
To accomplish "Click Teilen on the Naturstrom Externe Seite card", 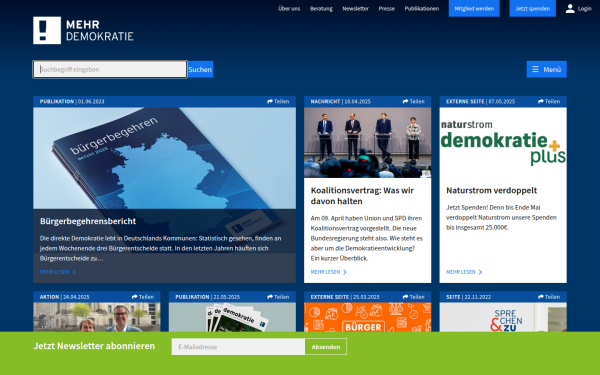I will [x=549, y=101].
